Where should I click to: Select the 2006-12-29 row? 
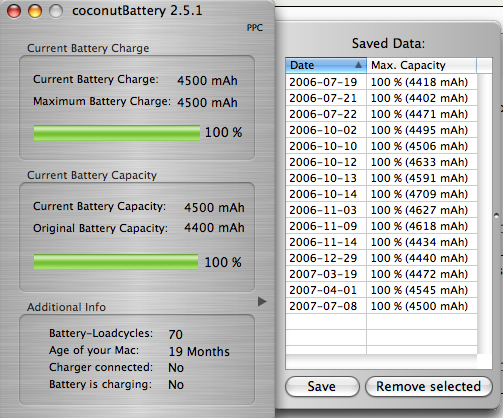(x=381, y=258)
